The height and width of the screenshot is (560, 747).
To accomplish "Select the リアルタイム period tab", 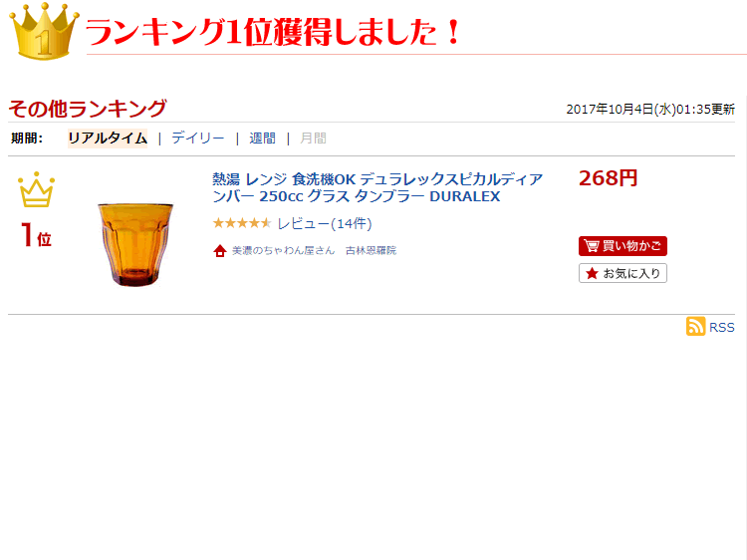I will 108,139.
